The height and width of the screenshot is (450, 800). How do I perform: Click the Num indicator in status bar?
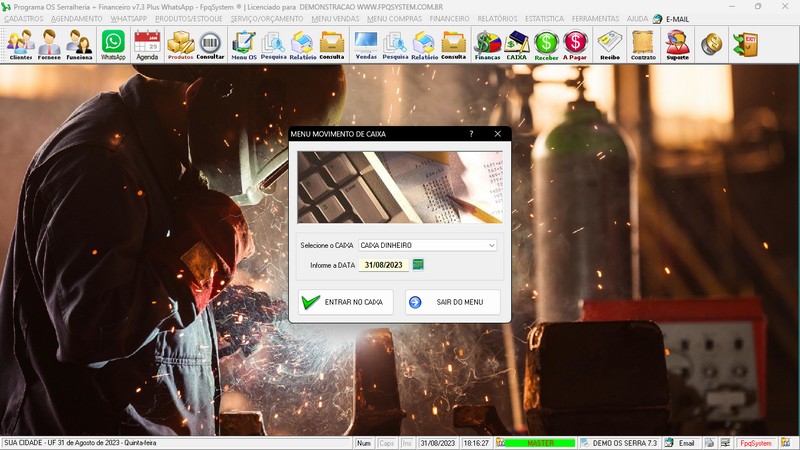click(x=364, y=443)
